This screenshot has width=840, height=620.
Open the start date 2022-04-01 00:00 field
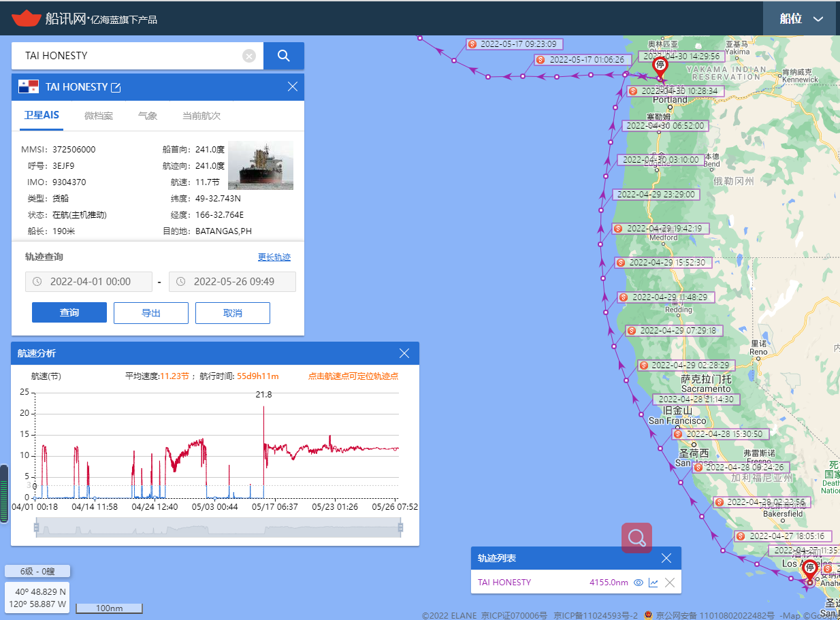(88, 282)
